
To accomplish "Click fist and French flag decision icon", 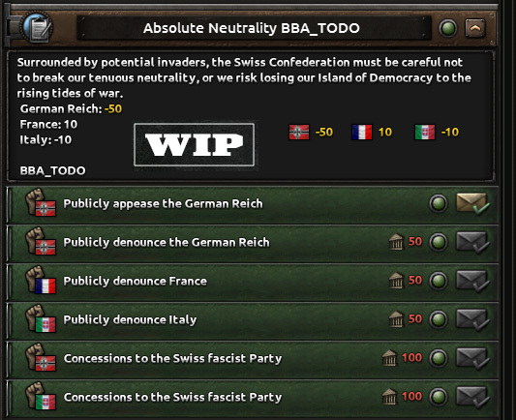I will (x=41, y=281).
